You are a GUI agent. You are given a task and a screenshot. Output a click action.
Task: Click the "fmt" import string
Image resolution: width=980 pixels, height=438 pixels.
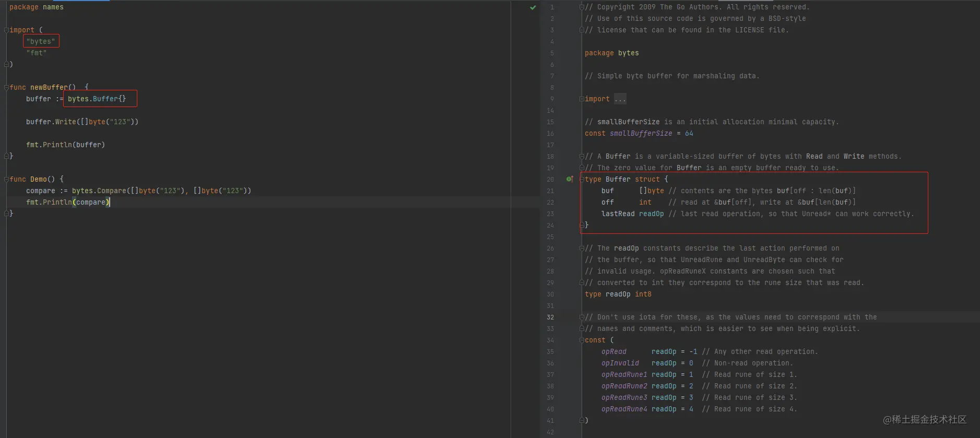pos(37,53)
